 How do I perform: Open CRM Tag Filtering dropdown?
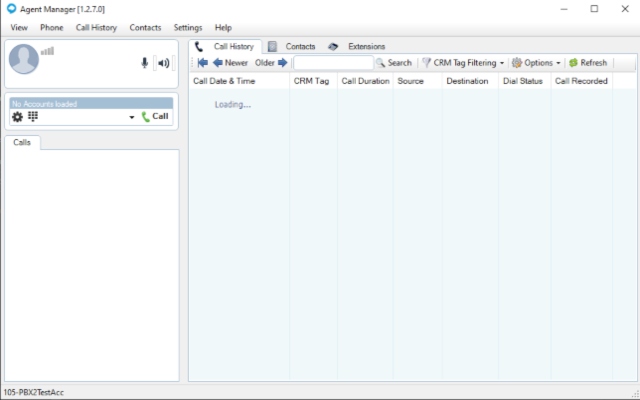tap(463, 63)
